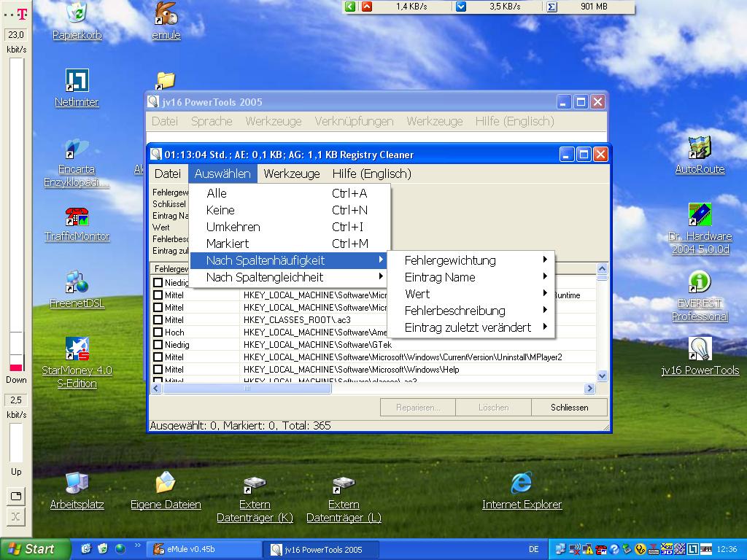
Task: Click the Schliessen button
Action: [569, 408]
